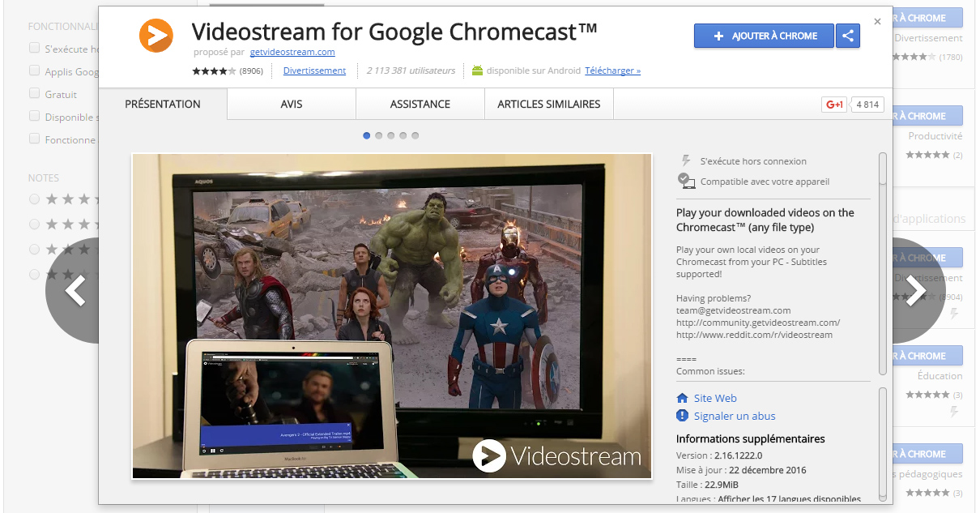Click the NOTES heading in background sidebar
Viewport: 980px width, 513px height.
[44, 177]
